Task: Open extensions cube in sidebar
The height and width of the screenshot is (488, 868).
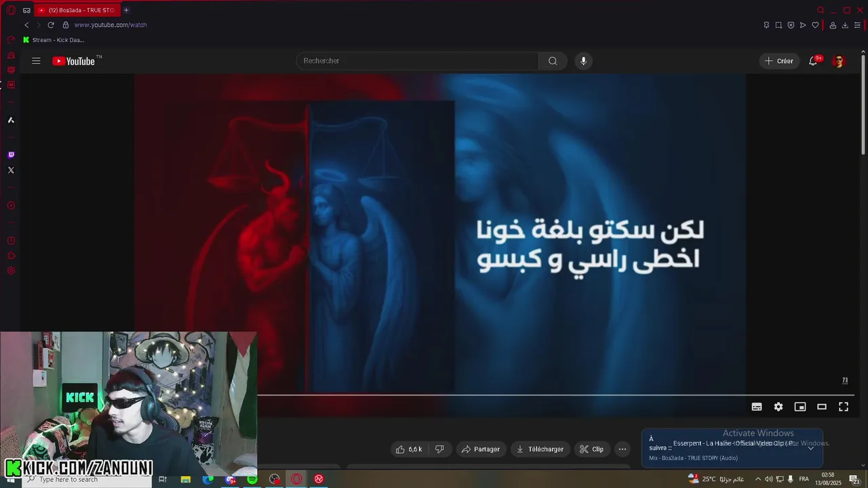Action: pos(11,256)
